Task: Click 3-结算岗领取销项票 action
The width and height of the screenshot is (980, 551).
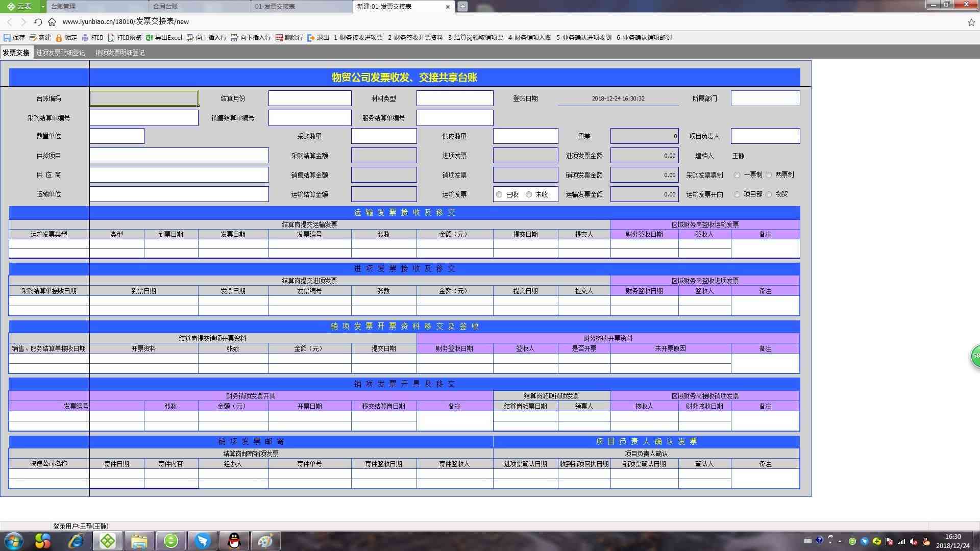Action: pyautogui.click(x=475, y=38)
